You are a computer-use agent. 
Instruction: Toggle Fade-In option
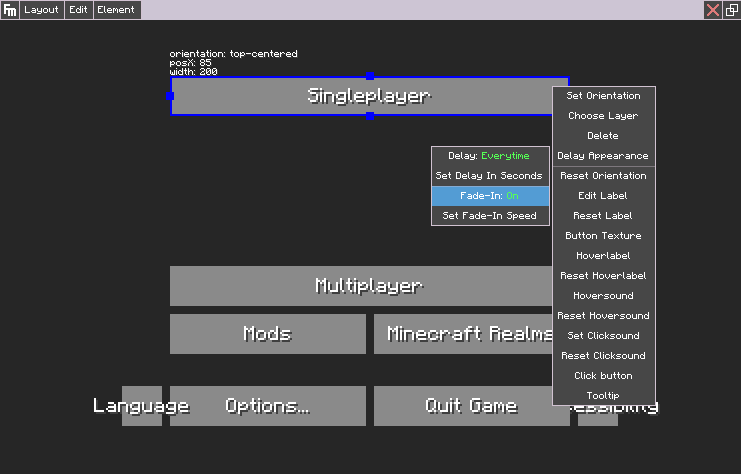(x=490, y=196)
